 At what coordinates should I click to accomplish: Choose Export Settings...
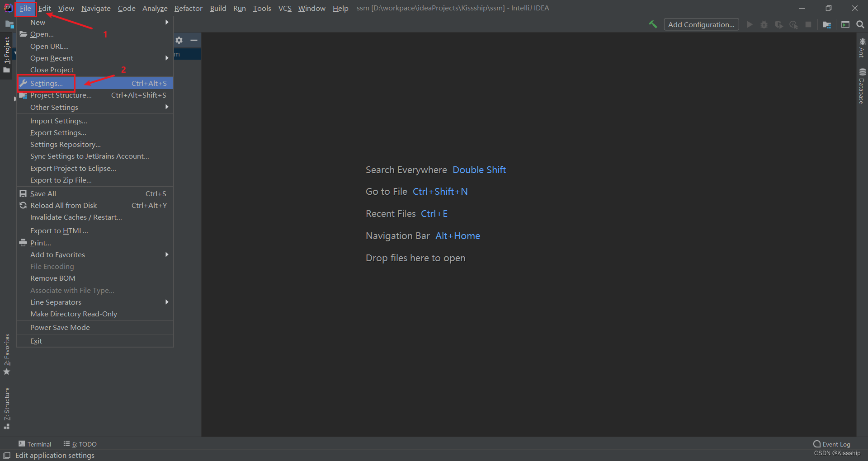(x=95, y=132)
